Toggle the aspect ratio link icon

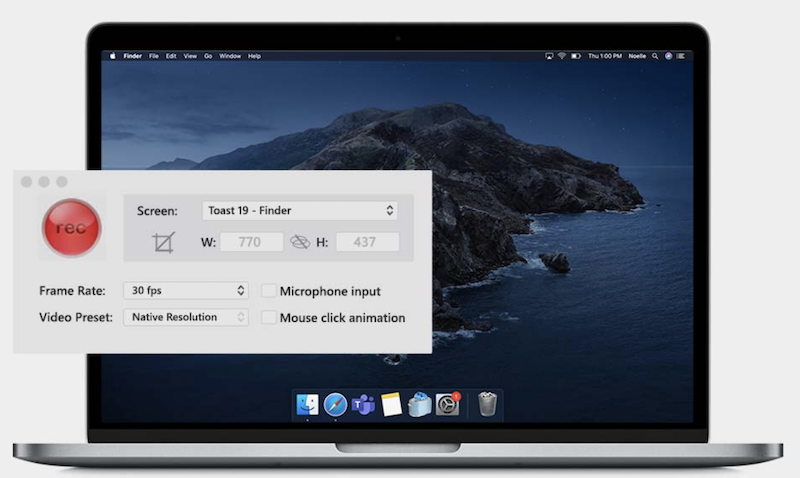point(300,242)
